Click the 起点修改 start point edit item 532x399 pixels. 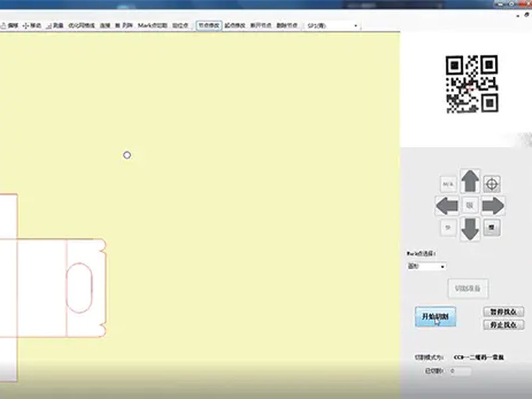tap(235, 25)
